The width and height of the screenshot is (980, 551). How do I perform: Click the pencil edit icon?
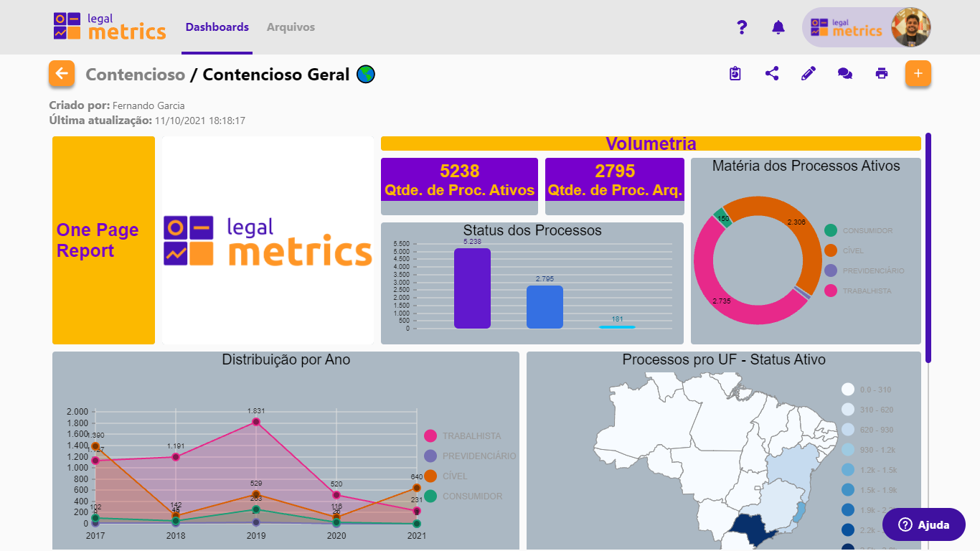point(809,73)
